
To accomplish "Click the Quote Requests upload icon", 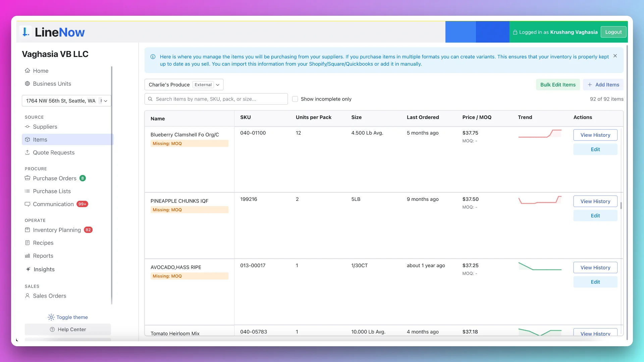I will point(28,153).
